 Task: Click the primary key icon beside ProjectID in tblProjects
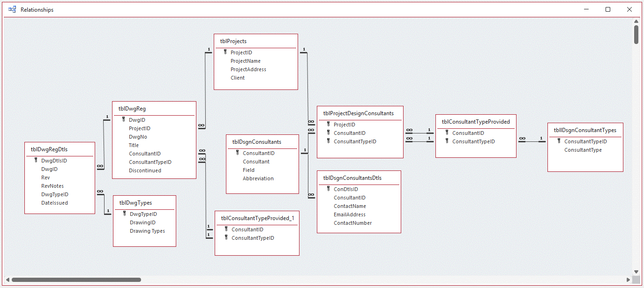(225, 52)
